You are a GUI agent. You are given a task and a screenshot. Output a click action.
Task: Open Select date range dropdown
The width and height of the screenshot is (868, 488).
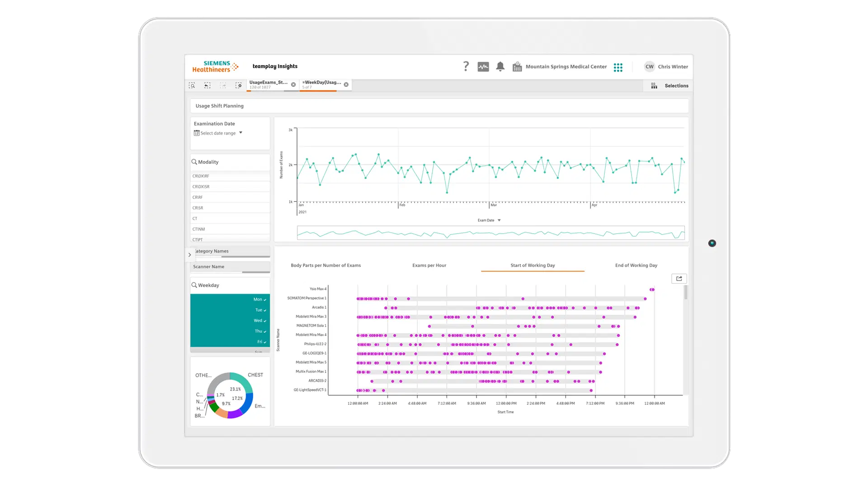218,133
